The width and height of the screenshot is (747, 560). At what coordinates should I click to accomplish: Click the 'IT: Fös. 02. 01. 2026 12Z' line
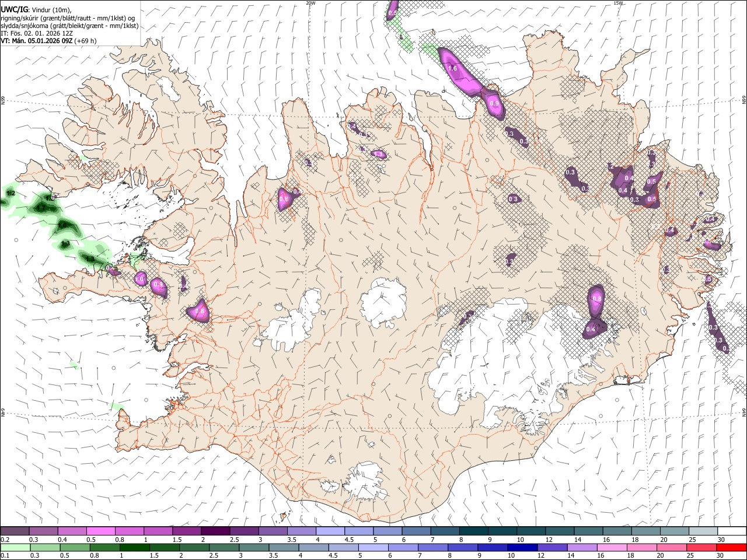pos(37,33)
